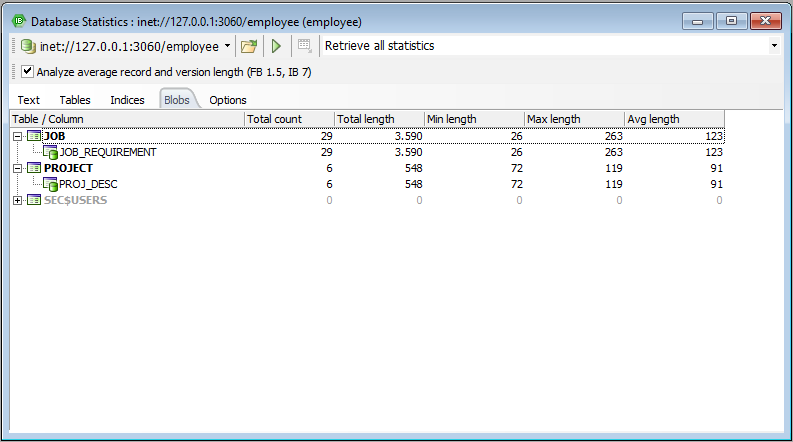Screen dimensions: 793x442
Task: Select the JOB_REQUIREMENT column row
Action: 108,152
